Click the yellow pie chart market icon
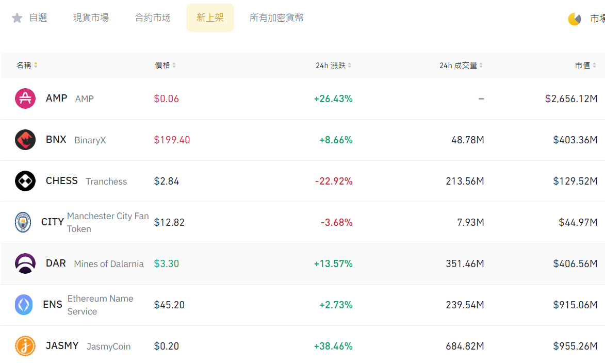The image size is (605, 364). pos(575,19)
